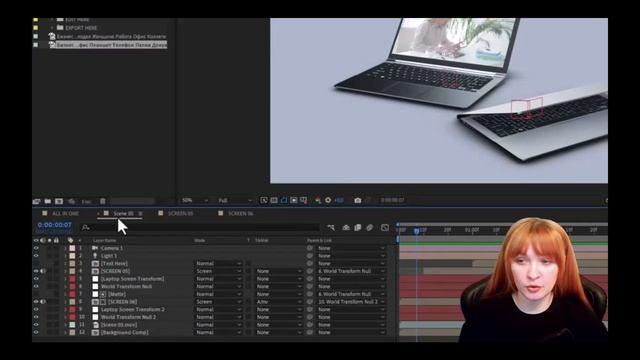Open the Scene 05 tab panel menu
This screenshot has width=640, height=360.
point(140,213)
